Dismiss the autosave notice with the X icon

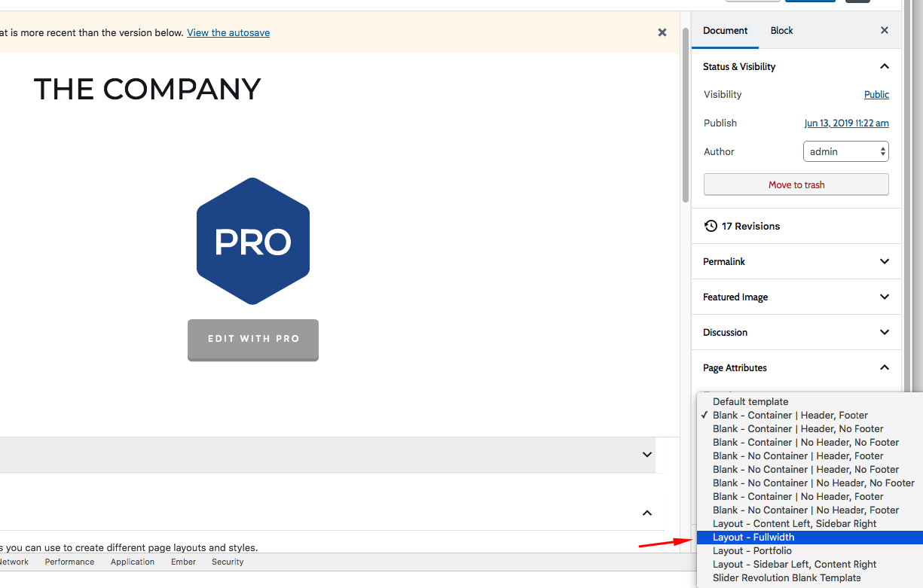[x=662, y=32]
